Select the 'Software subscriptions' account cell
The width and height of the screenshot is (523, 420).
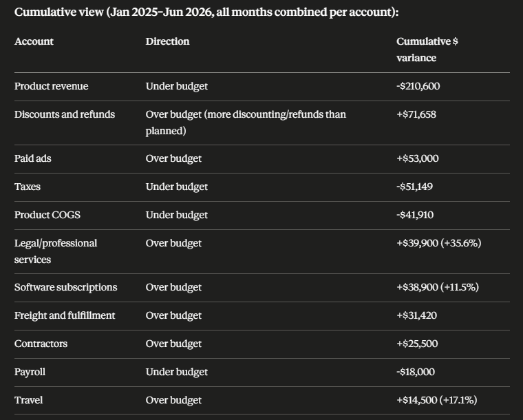coord(65,287)
